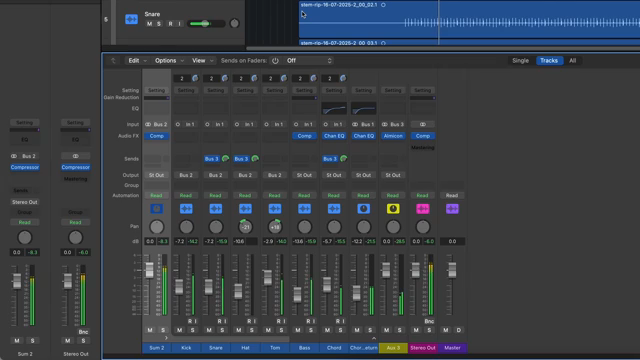The image size is (640, 360).
Task: Click Chord channel EQ curve thumbnail
Action: click(334, 109)
